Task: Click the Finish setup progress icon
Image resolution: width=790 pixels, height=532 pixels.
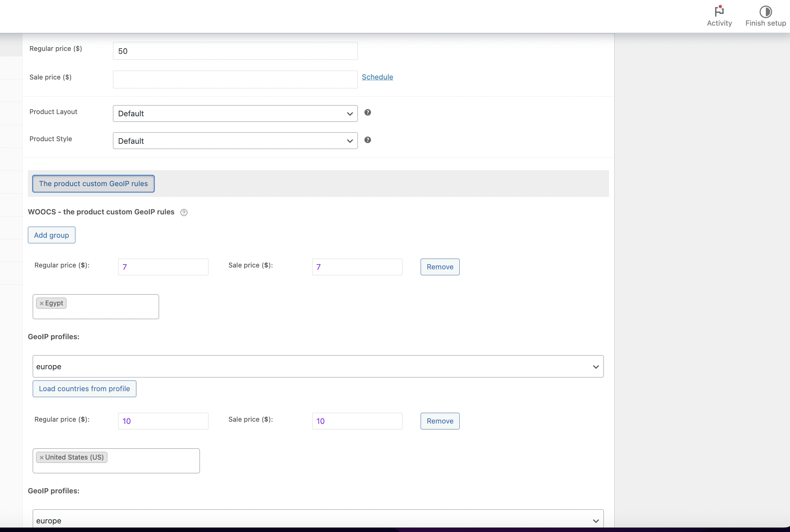Action: (765, 12)
